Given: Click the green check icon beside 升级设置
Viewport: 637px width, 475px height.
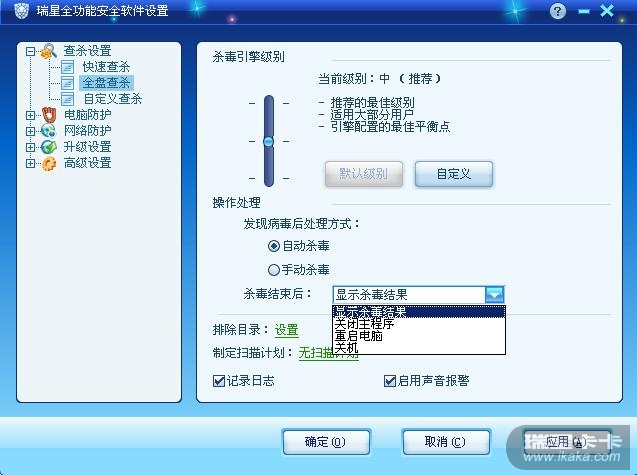Looking at the screenshot, I should click(49, 147).
